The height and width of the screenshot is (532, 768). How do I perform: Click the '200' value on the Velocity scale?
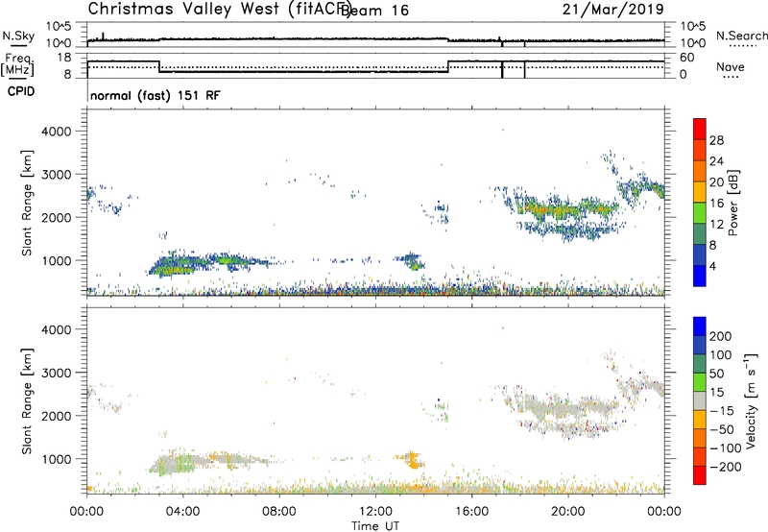tap(721, 336)
